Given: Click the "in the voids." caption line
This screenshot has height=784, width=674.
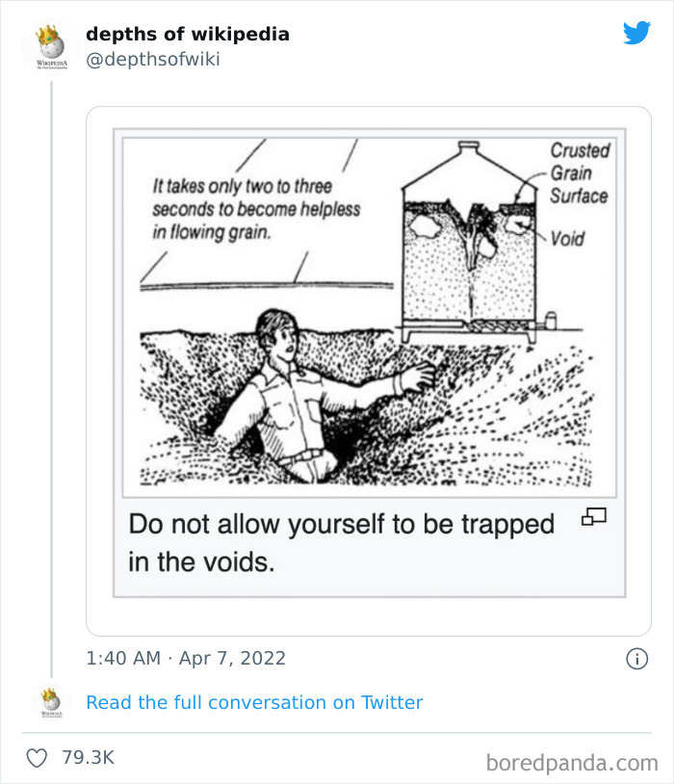Looking at the screenshot, I should (x=202, y=562).
